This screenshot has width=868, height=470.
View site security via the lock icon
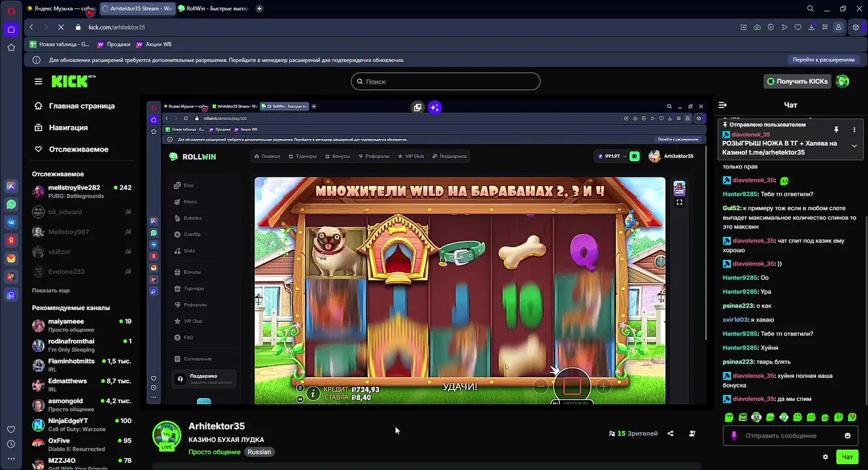click(78, 27)
